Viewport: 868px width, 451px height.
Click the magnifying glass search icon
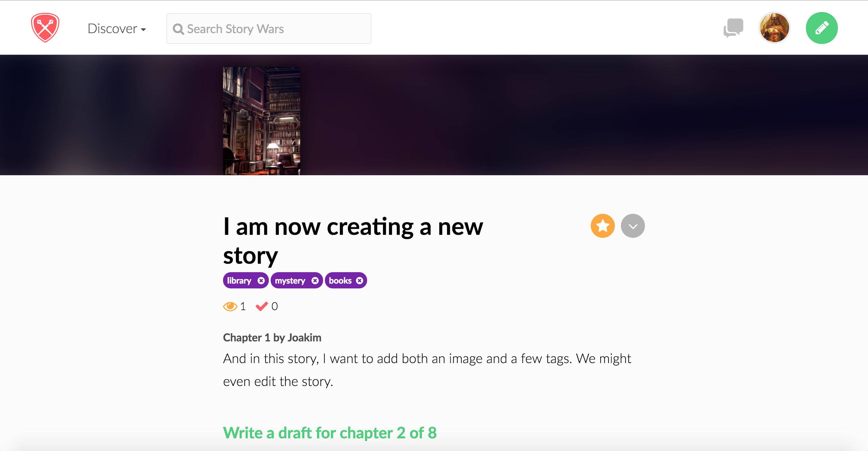178,29
